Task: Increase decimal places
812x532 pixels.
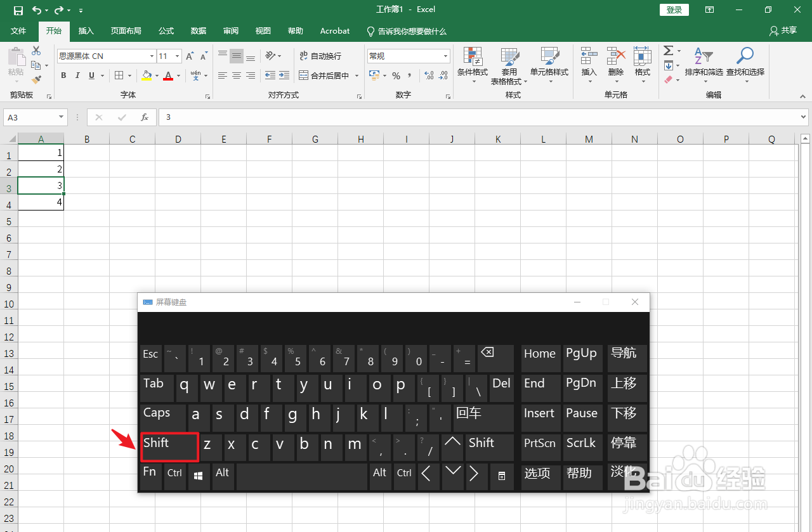Action: coord(429,75)
